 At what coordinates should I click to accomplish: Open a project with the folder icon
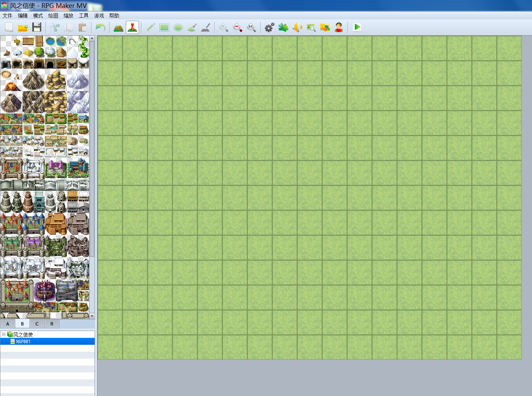(x=23, y=27)
